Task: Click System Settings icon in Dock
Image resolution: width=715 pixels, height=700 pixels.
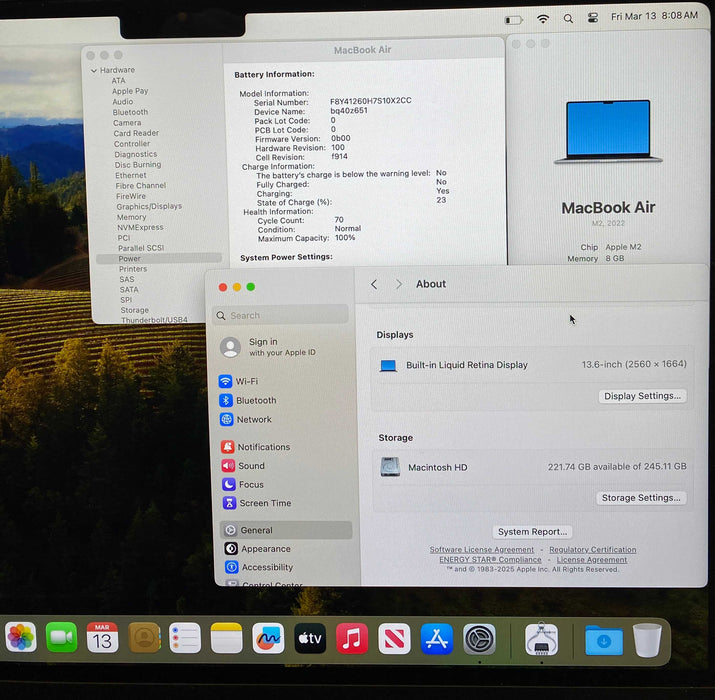Action: [x=479, y=639]
